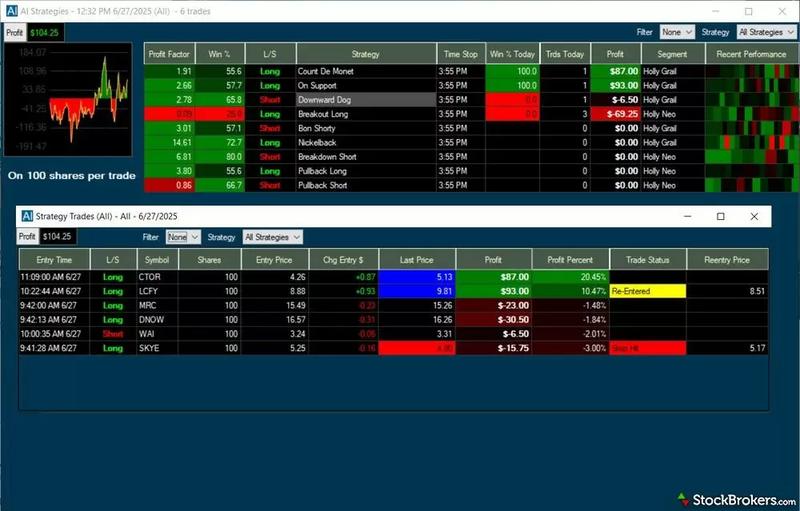The image size is (800, 511).
Task: Click the red Stop Hit status cell
Action: (647, 348)
